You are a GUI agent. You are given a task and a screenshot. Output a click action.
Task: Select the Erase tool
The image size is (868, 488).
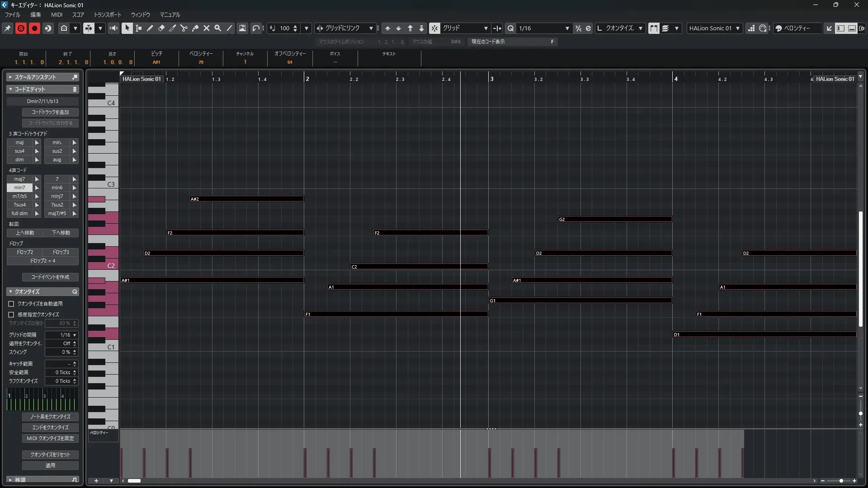(161, 28)
